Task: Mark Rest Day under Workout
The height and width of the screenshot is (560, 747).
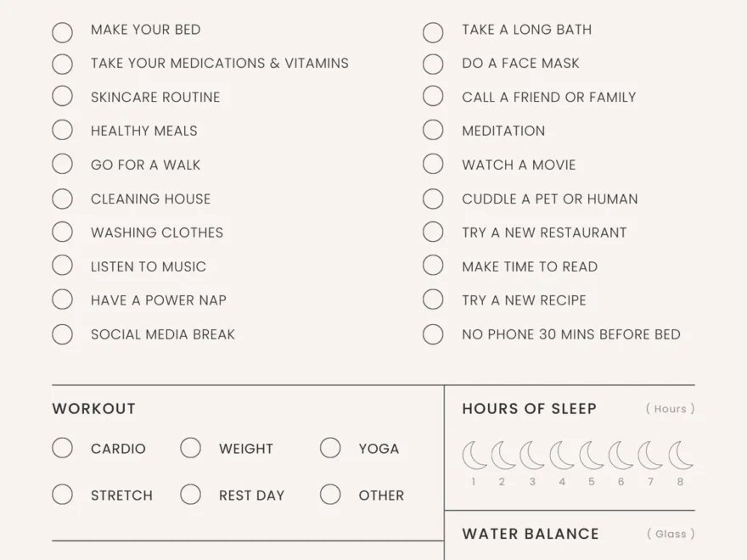Action: tap(190, 495)
